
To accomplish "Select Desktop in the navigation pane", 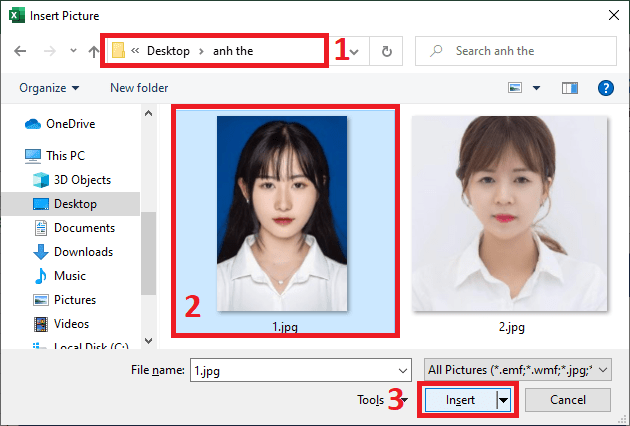I will tap(76, 204).
